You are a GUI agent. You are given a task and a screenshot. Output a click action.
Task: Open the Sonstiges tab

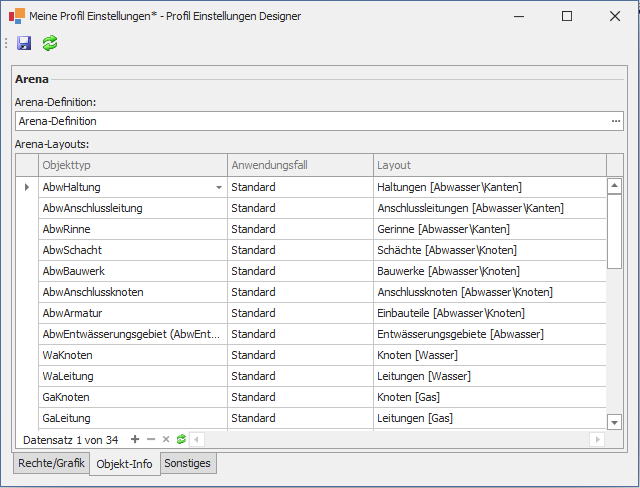[188, 464]
